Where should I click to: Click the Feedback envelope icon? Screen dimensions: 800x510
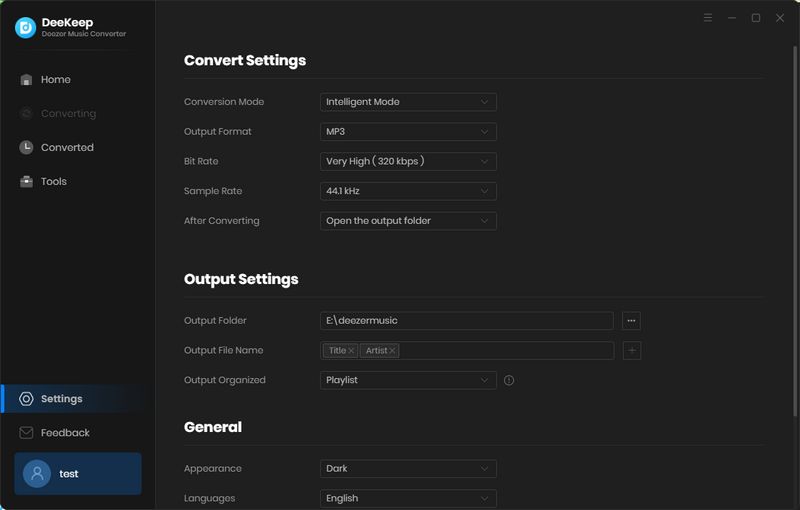tap(26, 432)
